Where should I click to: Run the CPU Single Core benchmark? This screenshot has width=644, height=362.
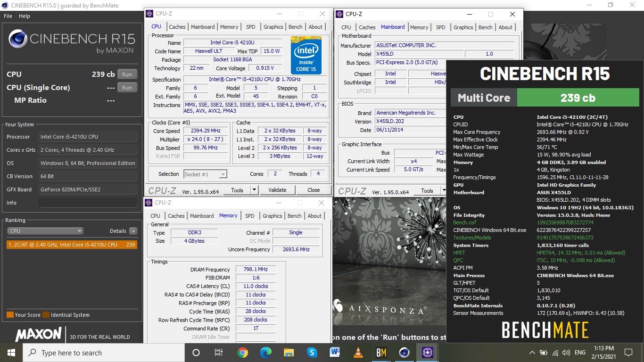127,88
